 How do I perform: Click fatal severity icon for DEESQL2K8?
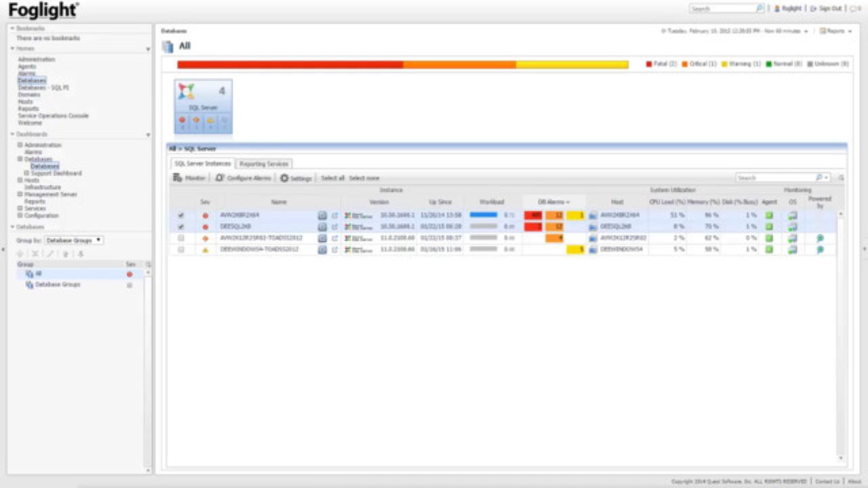[205, 226]
